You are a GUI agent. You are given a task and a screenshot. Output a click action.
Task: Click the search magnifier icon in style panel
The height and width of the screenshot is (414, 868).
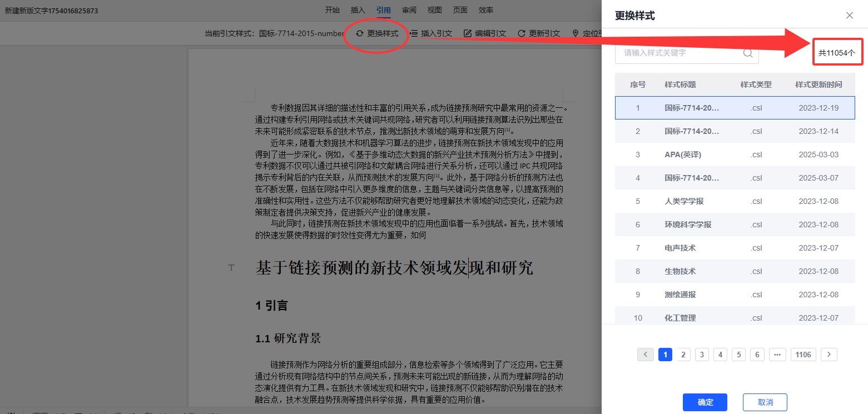coord(748,53)
